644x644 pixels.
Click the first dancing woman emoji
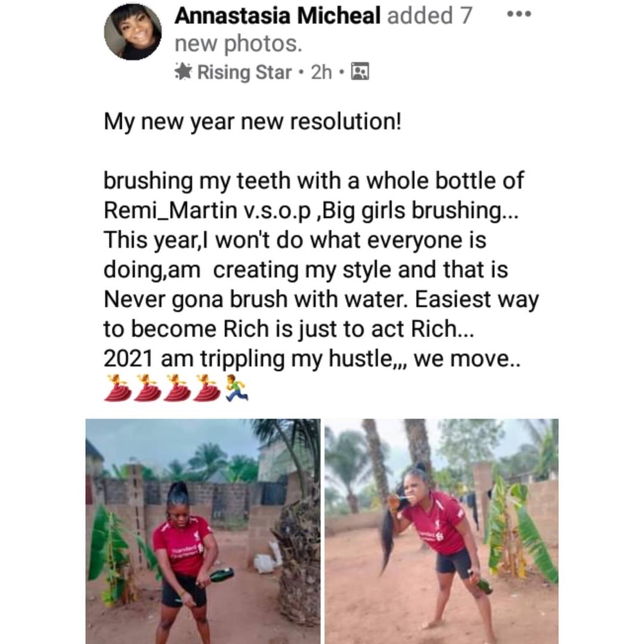(116, 388)
